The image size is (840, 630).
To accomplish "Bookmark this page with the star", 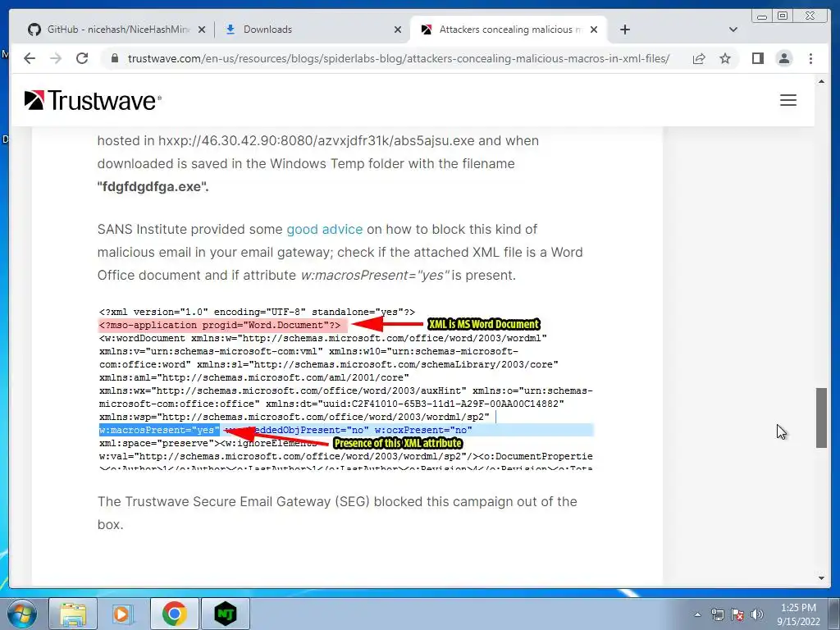I will [x=725, y=58].
